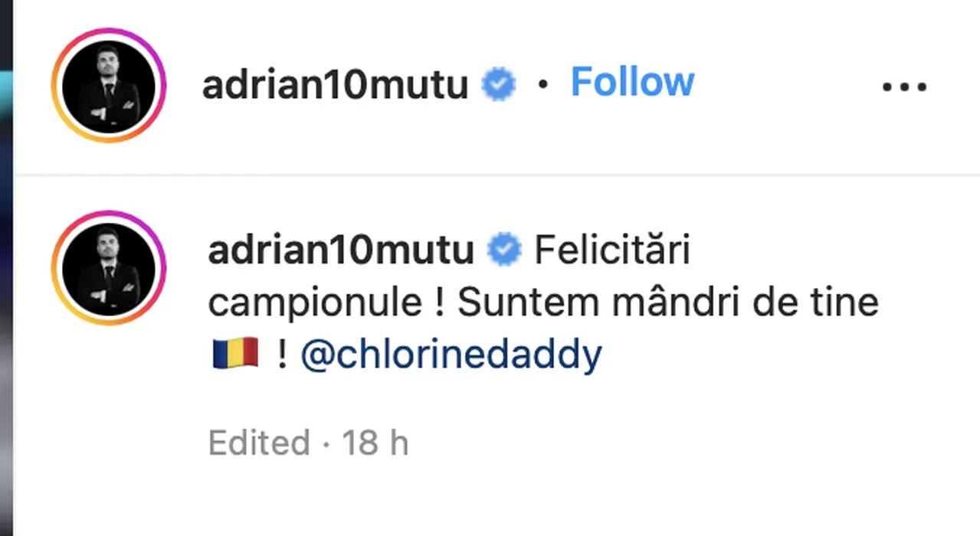Click the post image strip at left edge
Image resolution: width=980 pixels, height=536 pixels.
(6, 268)
